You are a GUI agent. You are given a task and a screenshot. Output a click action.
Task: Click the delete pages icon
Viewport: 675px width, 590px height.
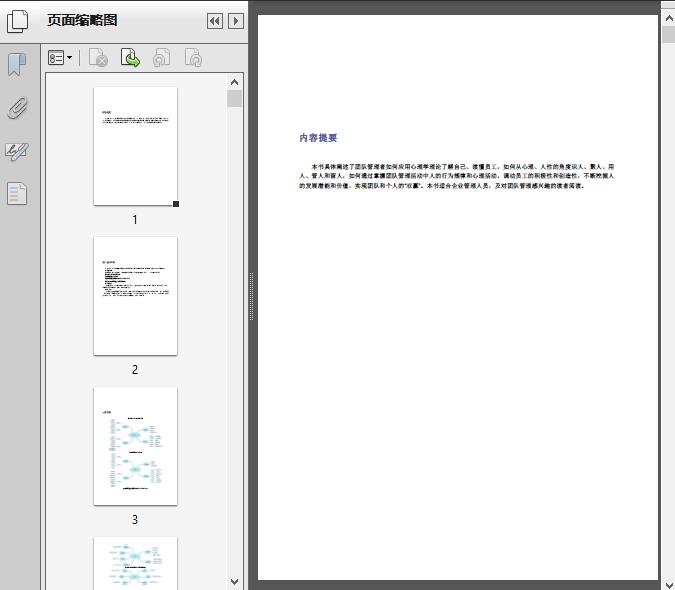pos(98,58)
